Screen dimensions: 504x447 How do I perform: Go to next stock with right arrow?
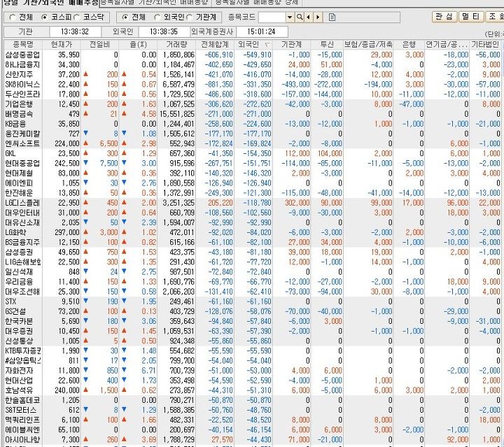click(x=318, y=17)
